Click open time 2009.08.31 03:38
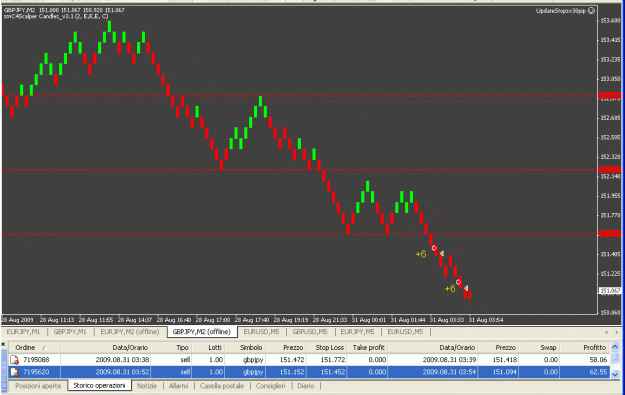The image size is (625, 395). (122, 360)
